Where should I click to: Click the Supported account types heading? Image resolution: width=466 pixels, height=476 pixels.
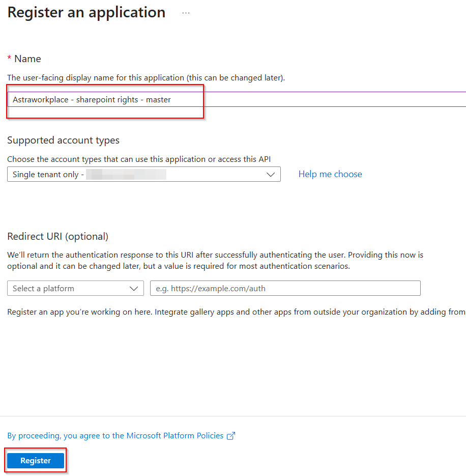(x=63, y=140)
